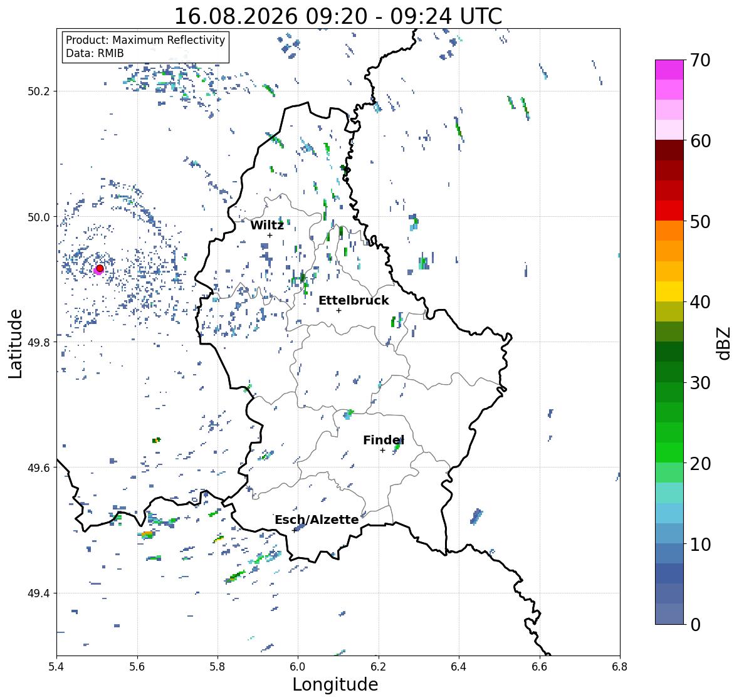
Task: Pick the orange 50 dBZ colorbar segment
Action: (x=669, y=231)
